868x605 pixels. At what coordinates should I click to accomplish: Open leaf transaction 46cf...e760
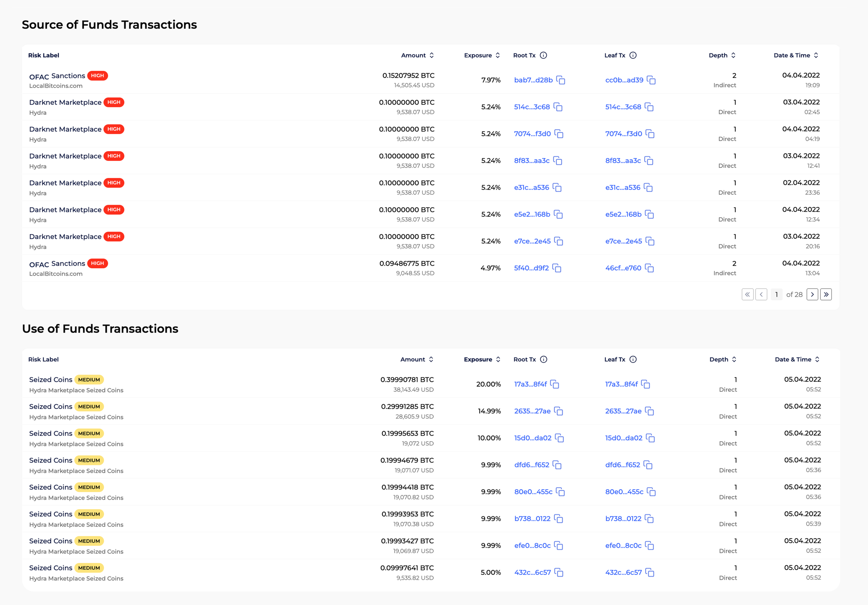click(623, 268)
